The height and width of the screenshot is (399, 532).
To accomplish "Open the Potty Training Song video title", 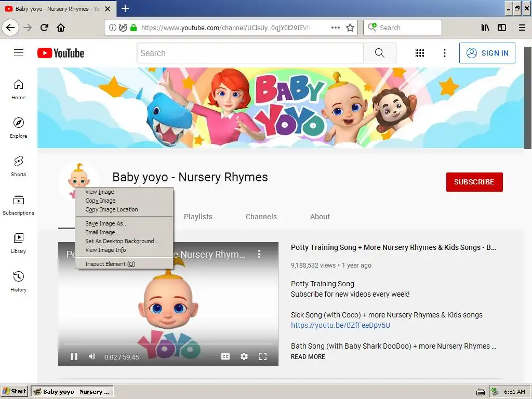I will pyautogui.click(x=393, y=247).
